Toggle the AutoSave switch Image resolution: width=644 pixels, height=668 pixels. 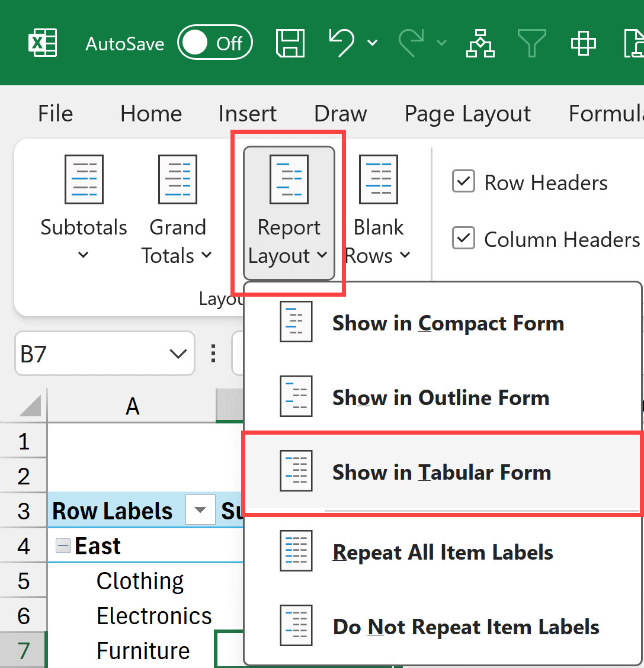214,43
